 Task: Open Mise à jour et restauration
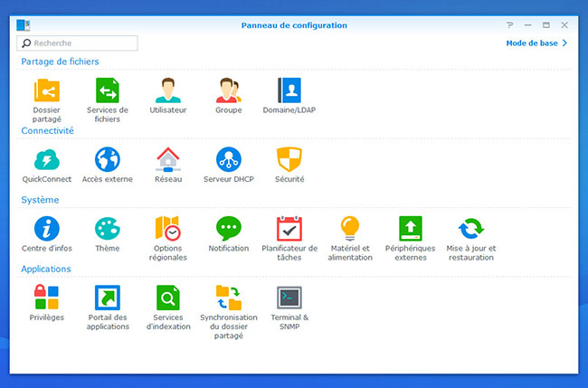pos(471,229)
